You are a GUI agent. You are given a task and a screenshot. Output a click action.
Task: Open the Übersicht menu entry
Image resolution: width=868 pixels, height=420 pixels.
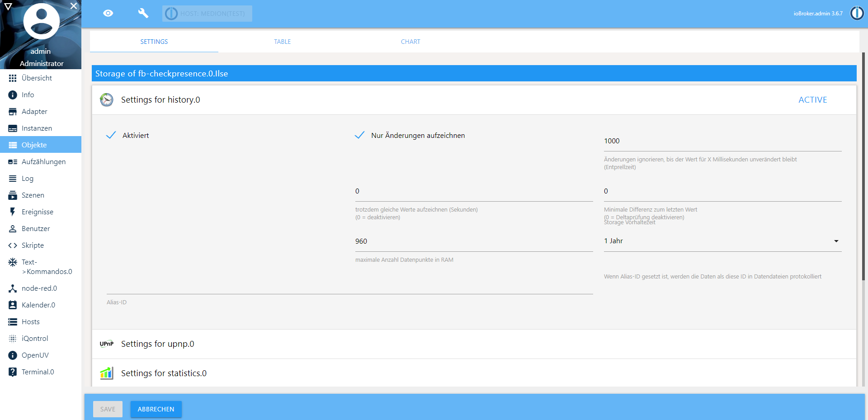pyautogui.click(x=41, y=78)
